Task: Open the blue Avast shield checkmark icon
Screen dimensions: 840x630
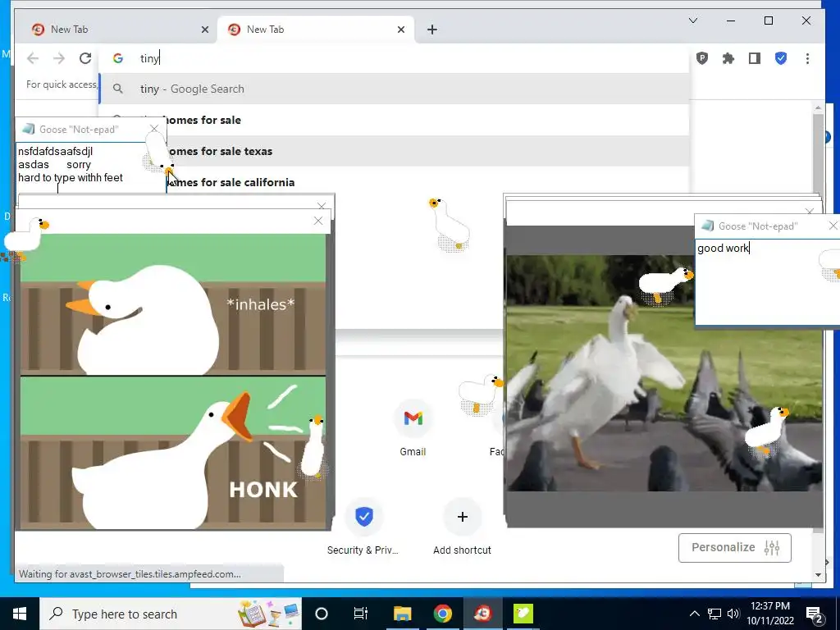Action: pos(781,58)
